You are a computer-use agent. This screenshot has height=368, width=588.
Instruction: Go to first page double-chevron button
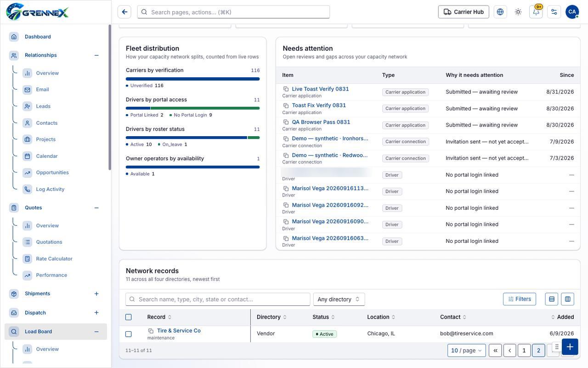(x=495, y=351)
